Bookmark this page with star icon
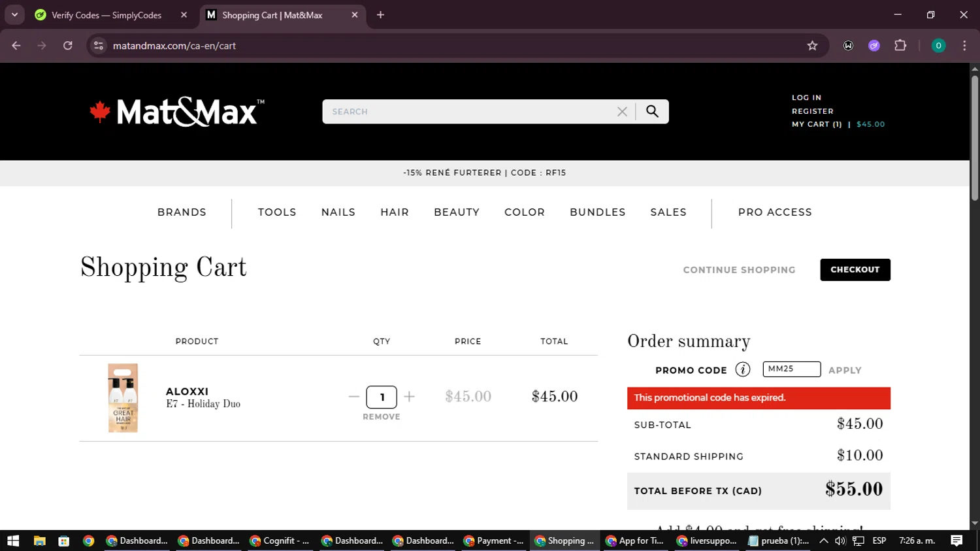Viewport: 980px width, 551px height. click(x=812, y=46)
